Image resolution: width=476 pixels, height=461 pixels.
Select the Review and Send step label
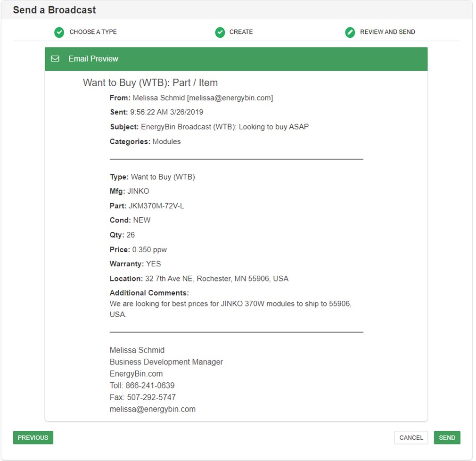click(387, 32)
